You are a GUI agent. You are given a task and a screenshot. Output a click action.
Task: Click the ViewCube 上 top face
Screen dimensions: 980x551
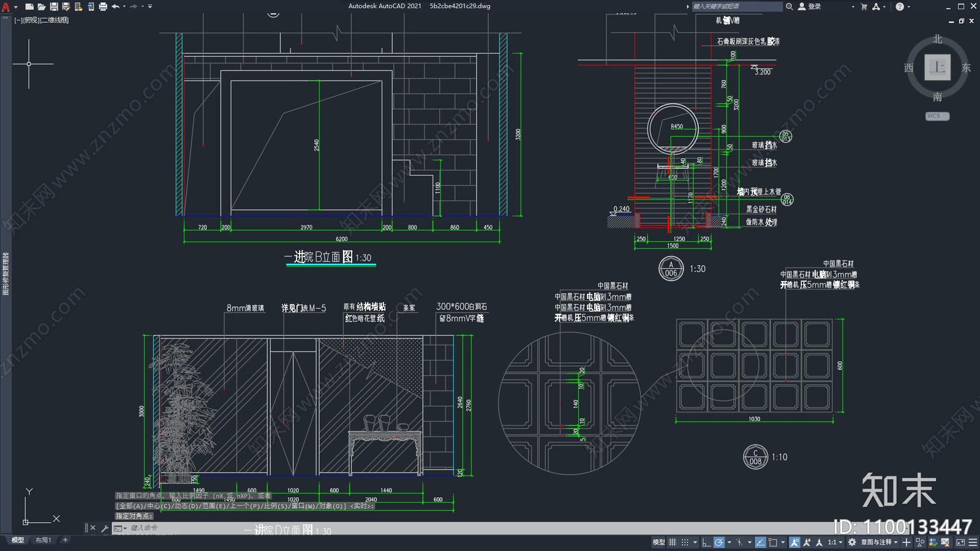click(x=937, y=67)
